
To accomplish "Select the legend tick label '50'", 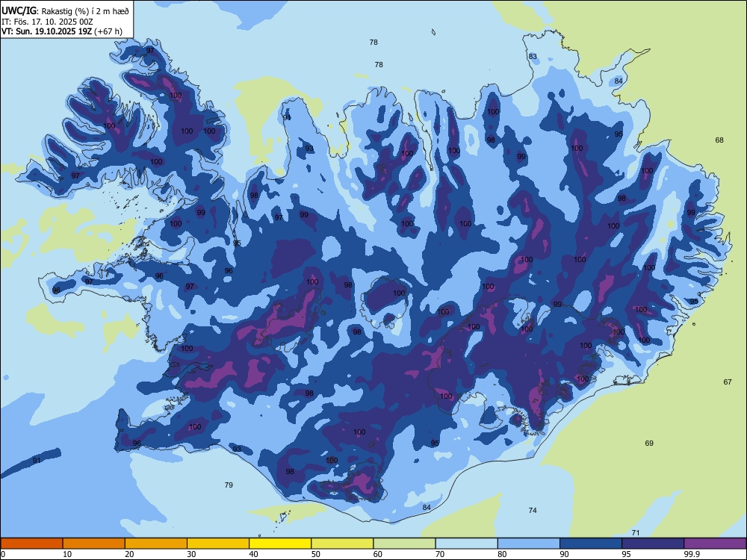I will 315,554.
